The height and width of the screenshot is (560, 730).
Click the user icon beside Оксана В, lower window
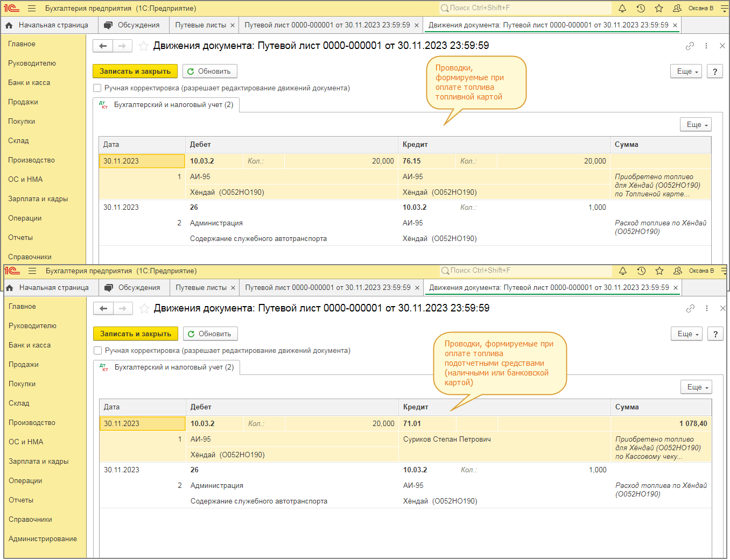[x=678, y=271]
